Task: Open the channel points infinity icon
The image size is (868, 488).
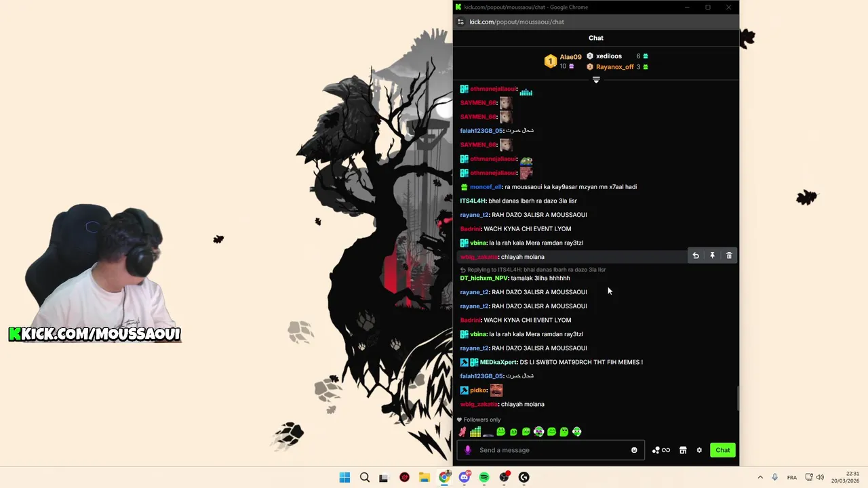Action: tap(661, 450)
